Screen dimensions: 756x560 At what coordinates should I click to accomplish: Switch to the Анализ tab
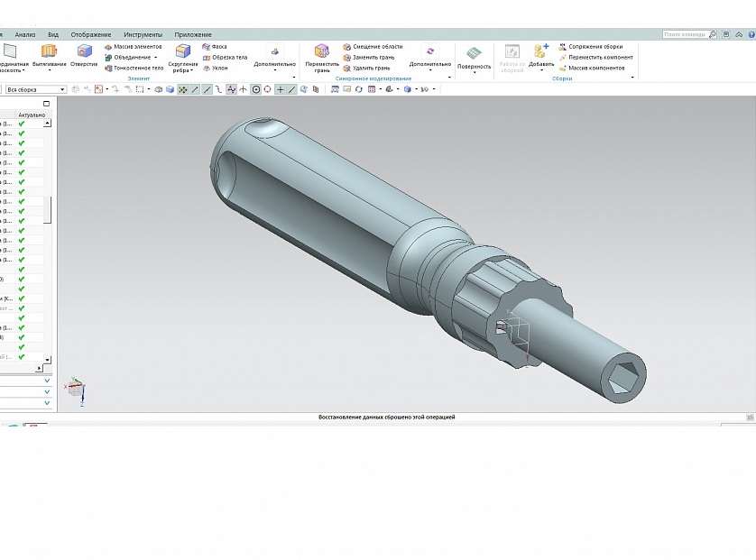tap(25, 34)
